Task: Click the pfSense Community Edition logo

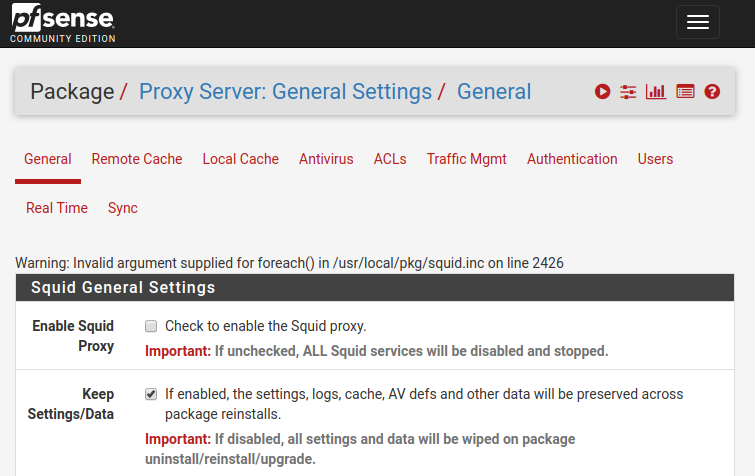Action: tap(62, 23)
